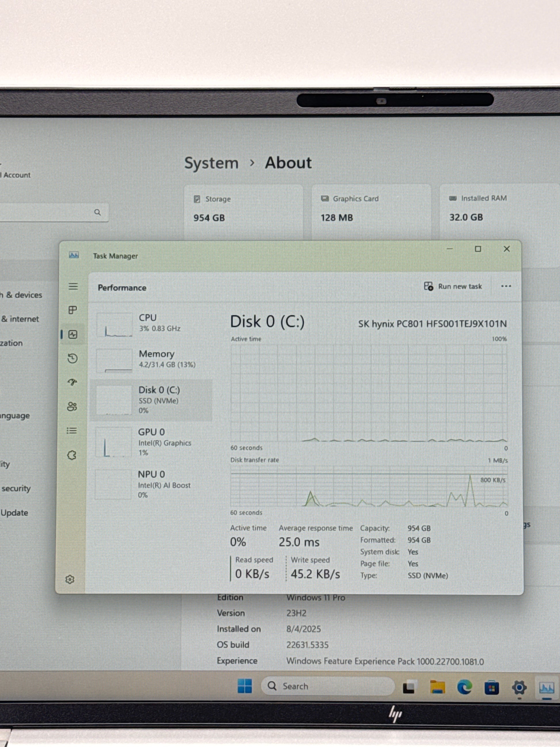Image resolution: width=560 pixels, height=747 pixels.
Task: Open Details page sidebar icon
Action: (72, 431)
